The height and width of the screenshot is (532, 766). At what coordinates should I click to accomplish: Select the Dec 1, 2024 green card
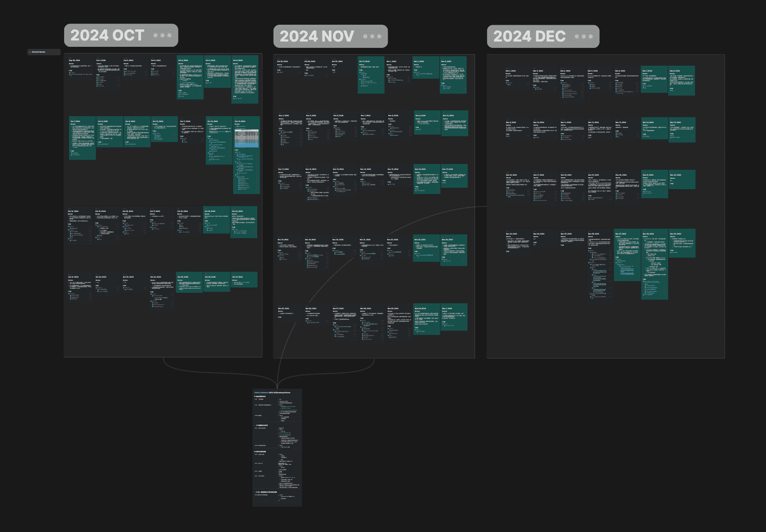455,317
